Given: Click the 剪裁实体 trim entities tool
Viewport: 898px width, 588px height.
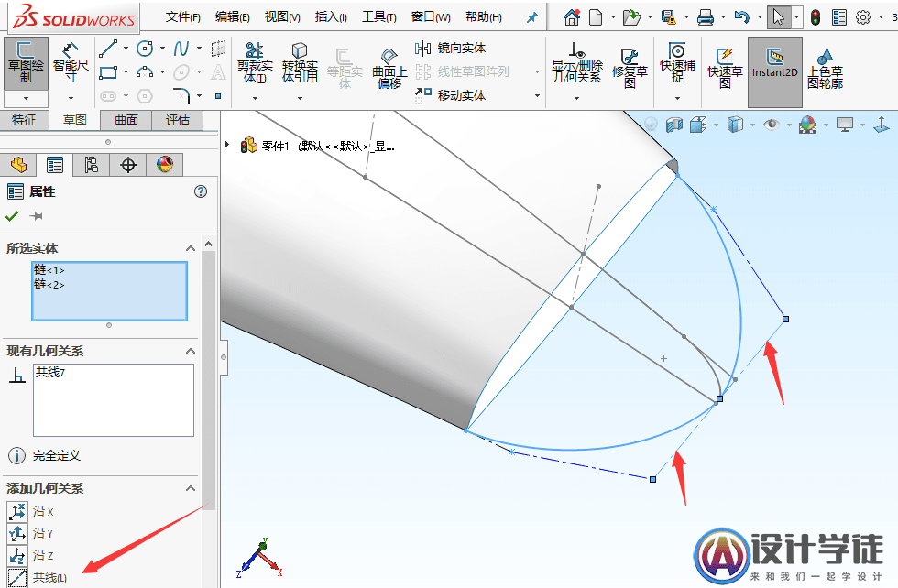Looking at the screenshot, I should 255,63.
